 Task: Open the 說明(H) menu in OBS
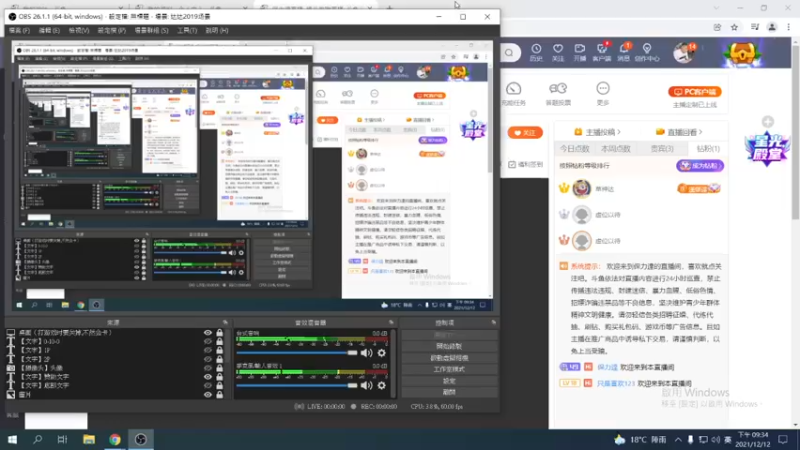tap(217, 31)
